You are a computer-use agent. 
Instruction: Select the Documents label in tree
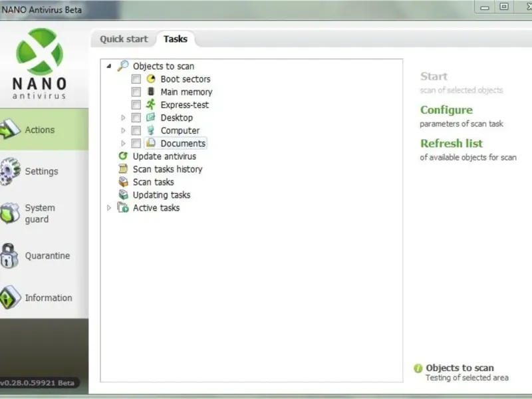click(x=183, y=144)
